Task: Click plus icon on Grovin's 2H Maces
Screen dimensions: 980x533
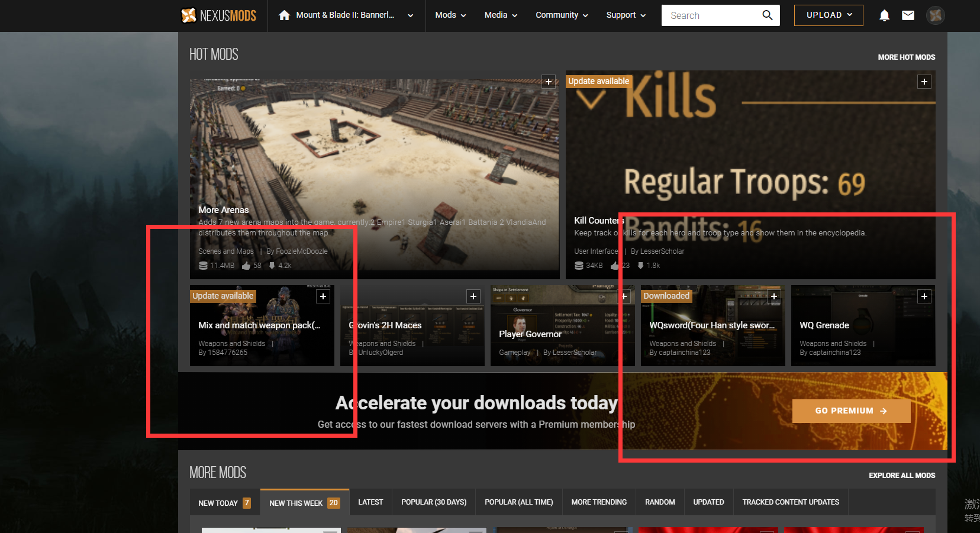Action: click(473, 296)
